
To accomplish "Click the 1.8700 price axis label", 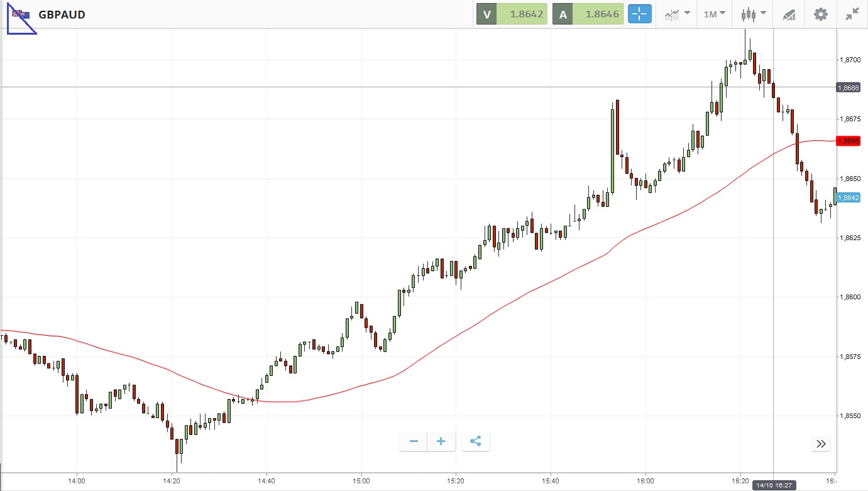I will pyautogui.click(x=849, y=60).
